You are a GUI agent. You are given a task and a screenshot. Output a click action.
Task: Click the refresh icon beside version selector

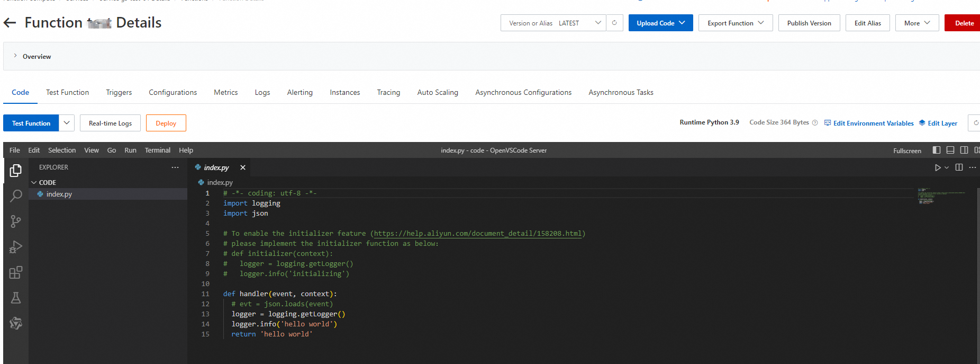tap(614, 23)
